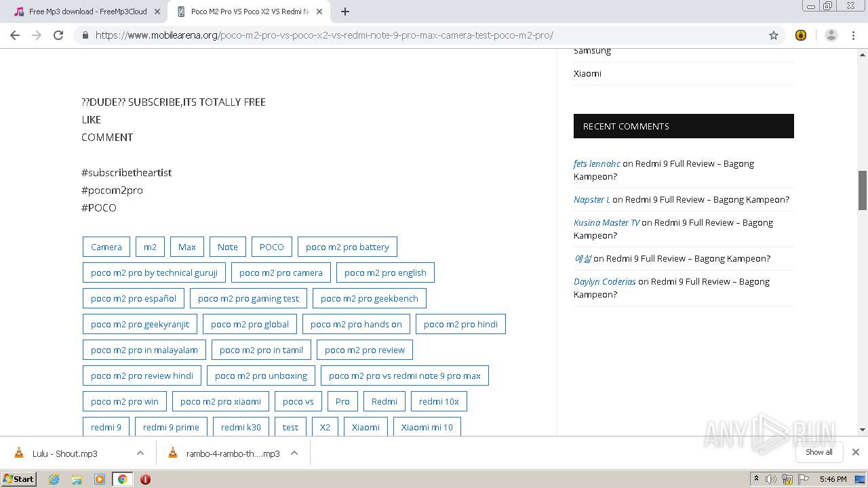Open the red shield taskbar icon
868x488 pixels.
(x=145, y=479)
